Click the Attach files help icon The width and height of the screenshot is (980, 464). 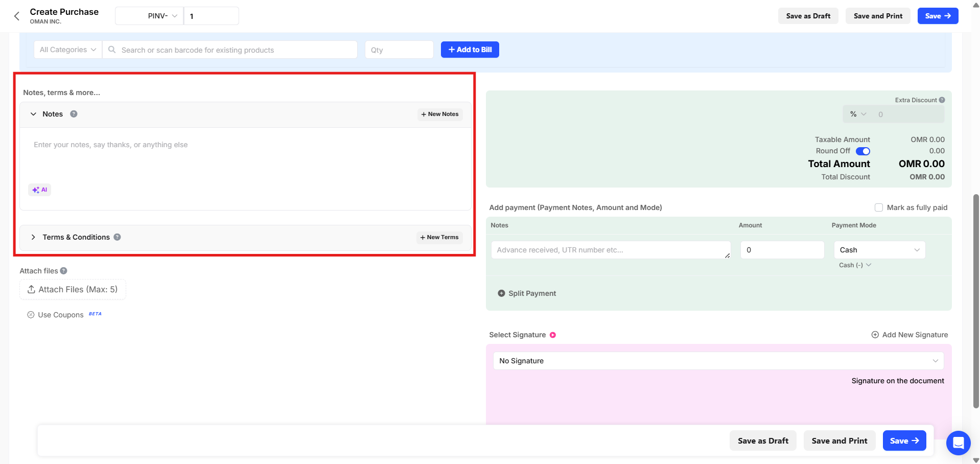(x=64, y=271)
